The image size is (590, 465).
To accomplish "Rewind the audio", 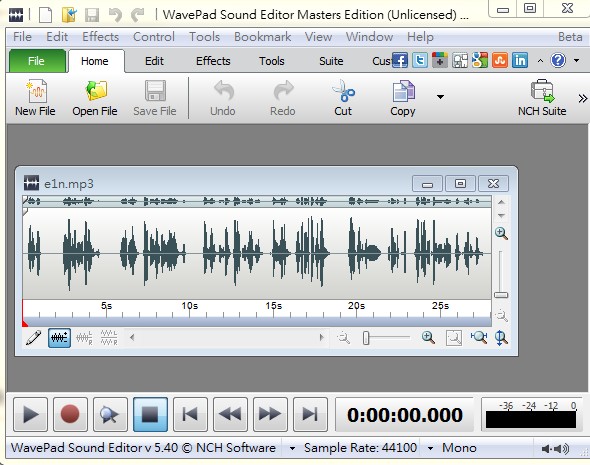I will click(230, 414).
